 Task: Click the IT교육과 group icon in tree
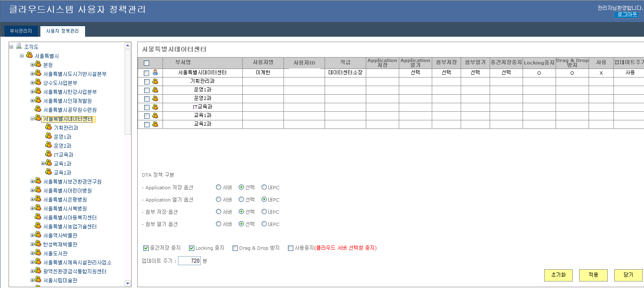48,154
